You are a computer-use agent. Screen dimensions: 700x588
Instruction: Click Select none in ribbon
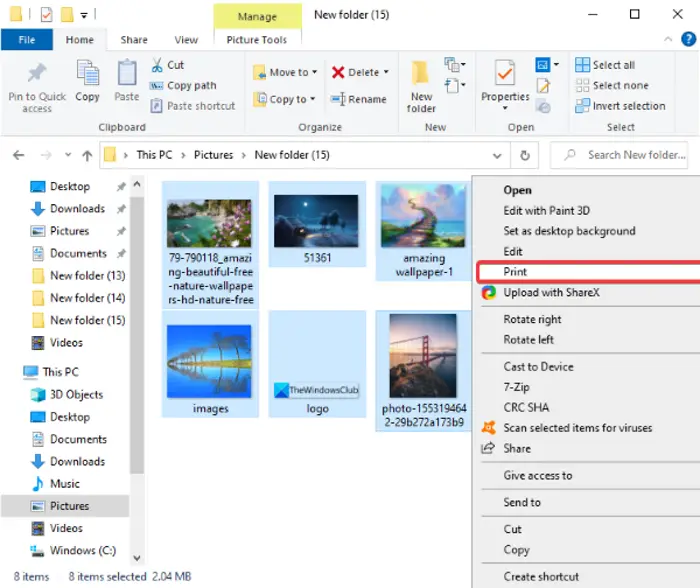[x=612, y=85]
